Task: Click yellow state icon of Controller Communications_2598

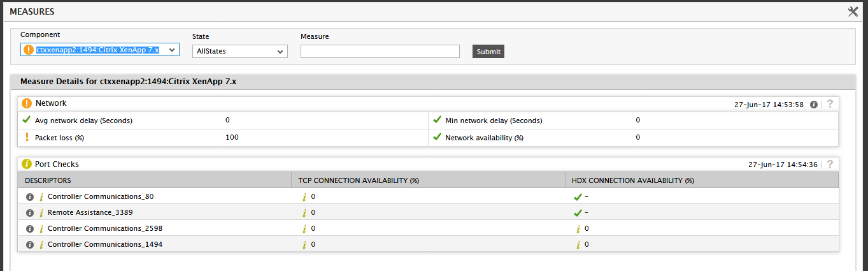Action: click(41, 229)
